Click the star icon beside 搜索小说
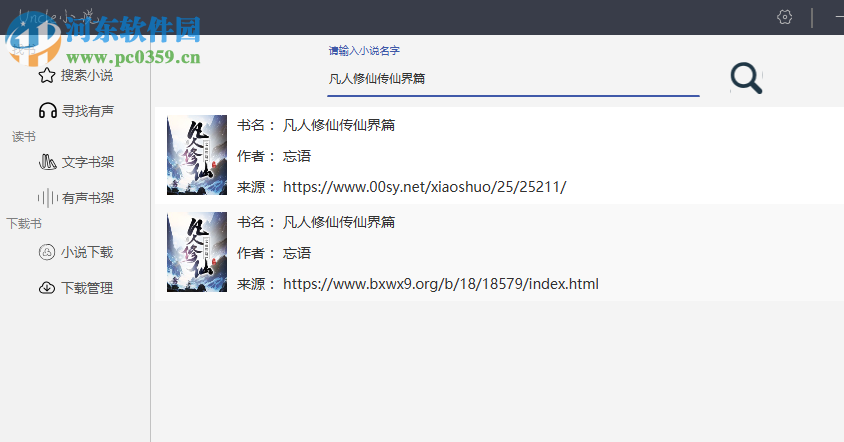The image size is (844, 442). [47, 75]
